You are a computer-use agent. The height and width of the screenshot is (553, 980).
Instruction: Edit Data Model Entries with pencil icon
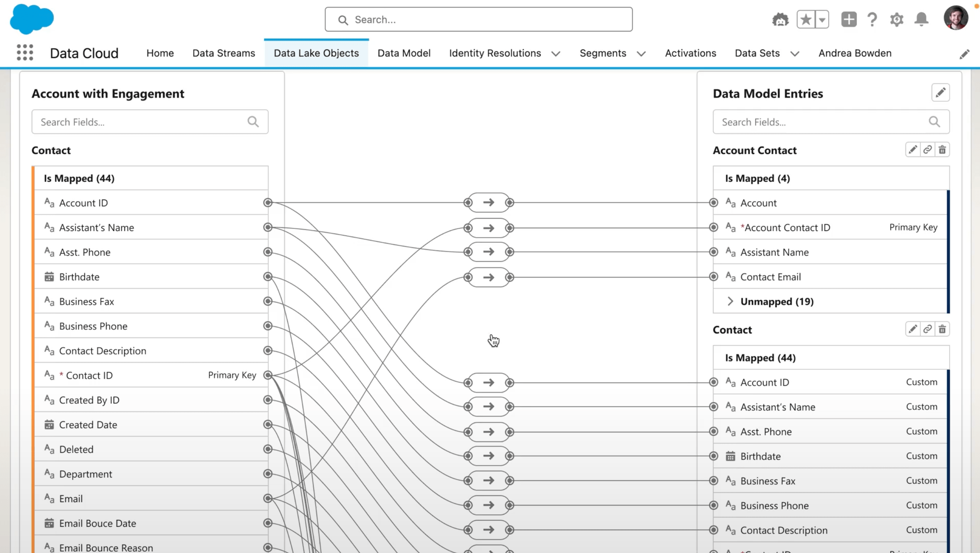[x=940, y=93]
